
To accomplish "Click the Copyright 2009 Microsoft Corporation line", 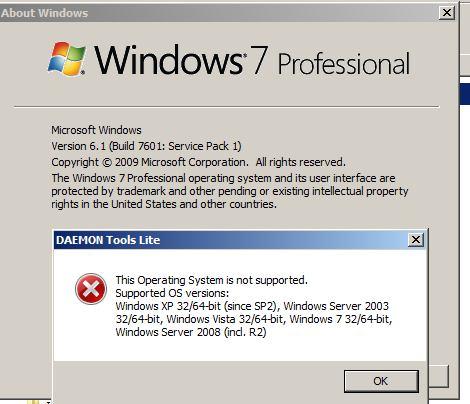I will point(198,162).
